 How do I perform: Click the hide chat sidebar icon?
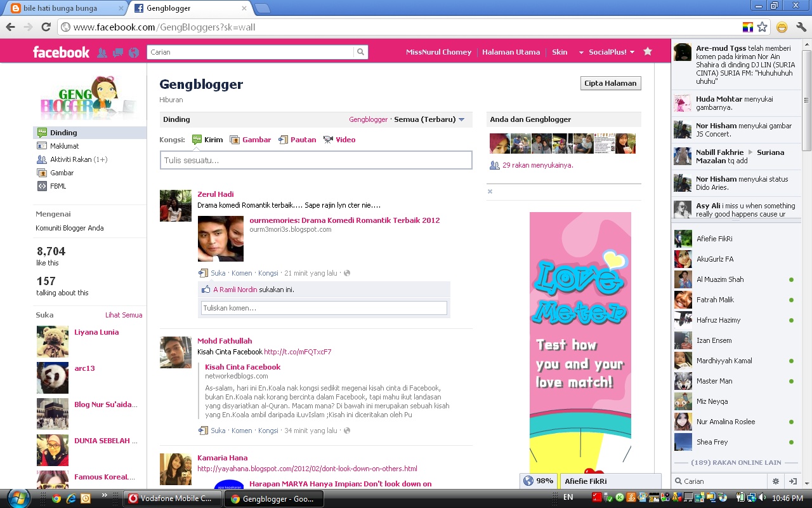click(792, 481)
